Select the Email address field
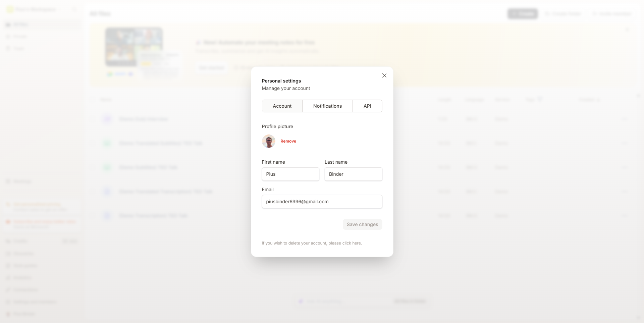The height and width of the screenshot is (323, 644). 322,202
